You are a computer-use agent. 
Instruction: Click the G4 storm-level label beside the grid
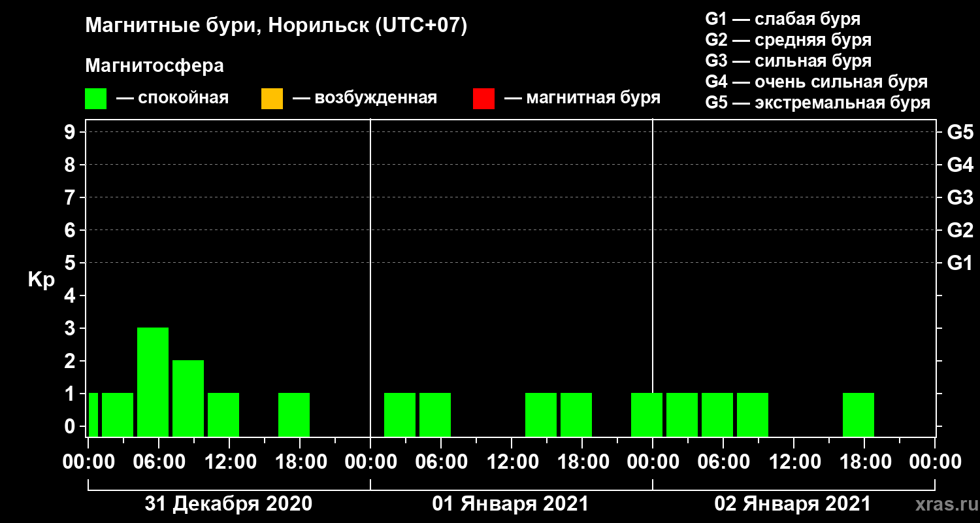point(960,165)
